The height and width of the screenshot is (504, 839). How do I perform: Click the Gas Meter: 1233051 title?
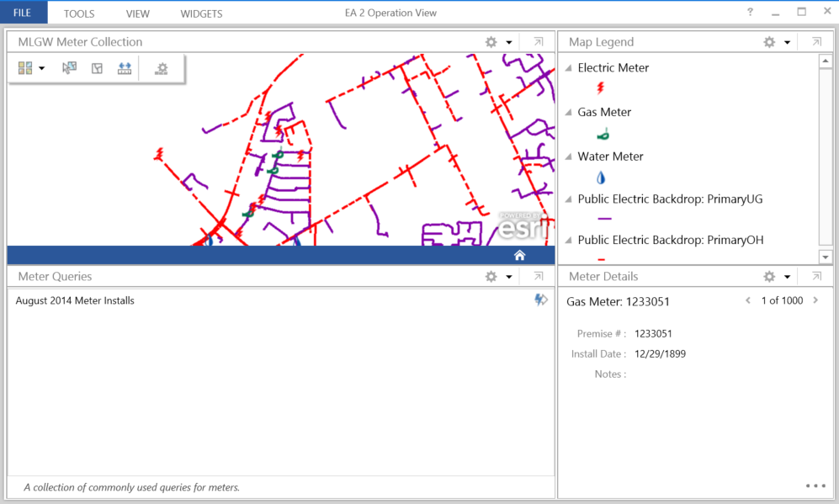tap(618, 302)
